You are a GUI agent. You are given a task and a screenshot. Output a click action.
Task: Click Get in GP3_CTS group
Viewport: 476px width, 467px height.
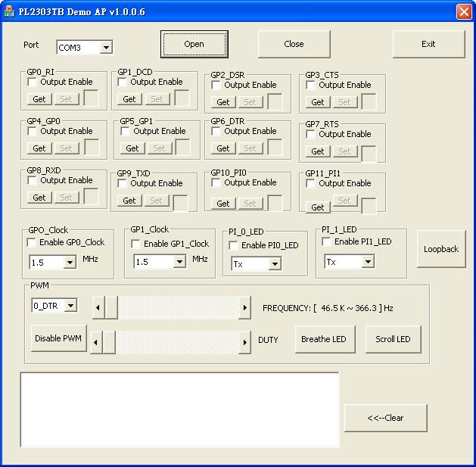click(318, 102)
